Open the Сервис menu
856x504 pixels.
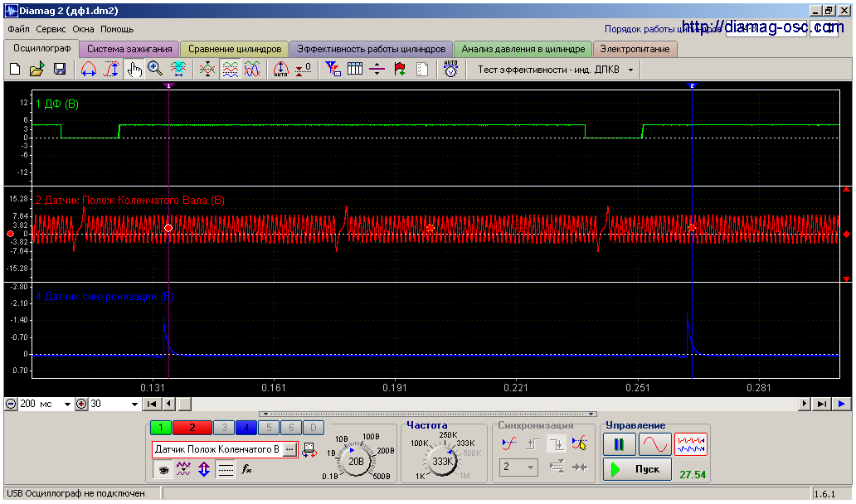(51, 29)
